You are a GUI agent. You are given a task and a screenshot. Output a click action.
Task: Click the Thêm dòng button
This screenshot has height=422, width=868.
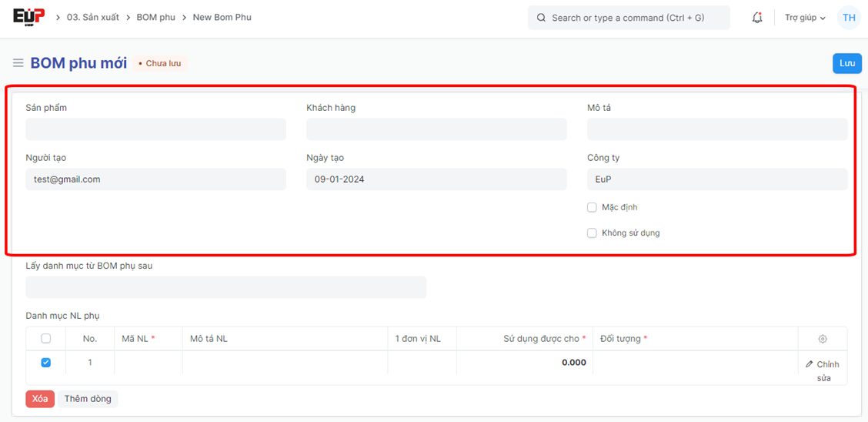pyautogui.click(x=88, y=399)
